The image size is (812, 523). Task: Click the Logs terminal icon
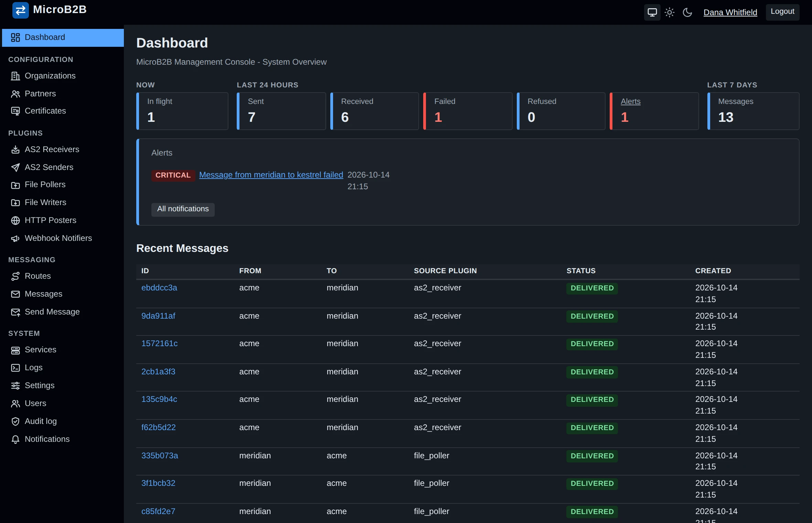click(x=15, y=368)
